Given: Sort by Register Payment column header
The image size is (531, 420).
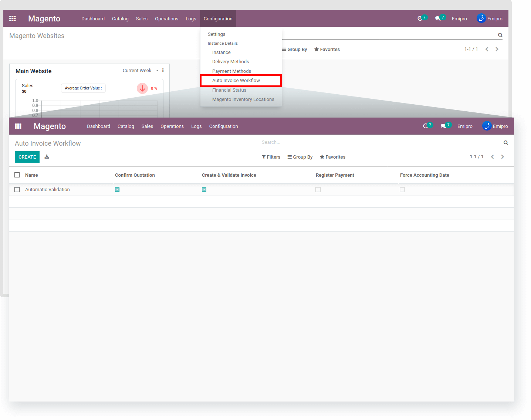Looking at the screenshot, I should click(335, 175).
